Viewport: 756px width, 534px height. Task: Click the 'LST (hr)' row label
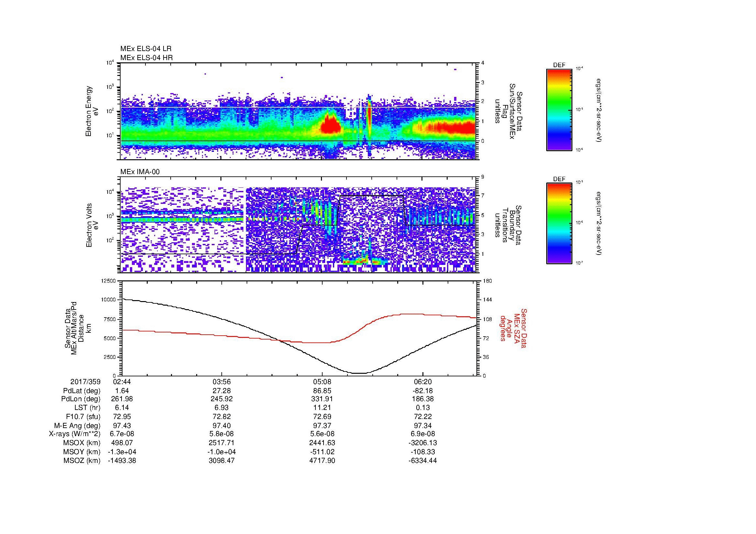[87, 408]
